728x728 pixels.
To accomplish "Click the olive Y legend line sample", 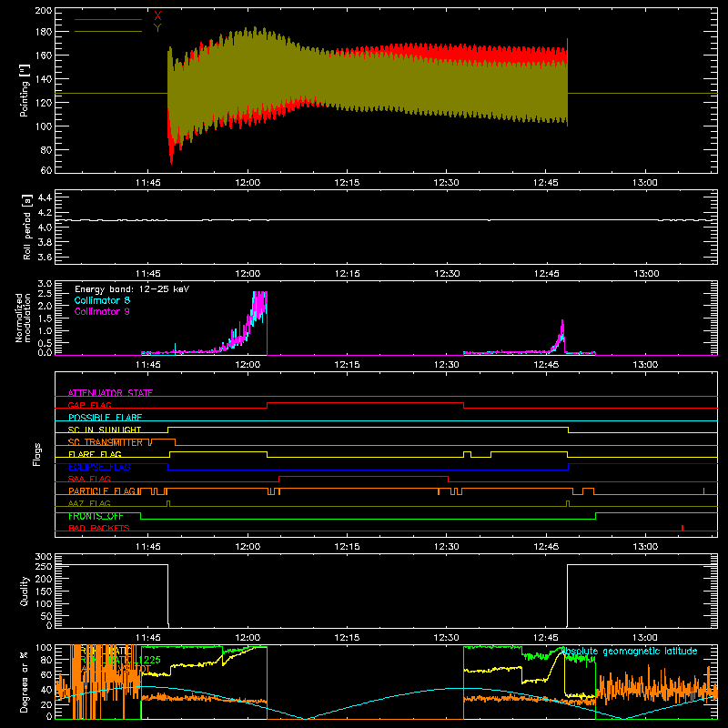I will [108, 31].
